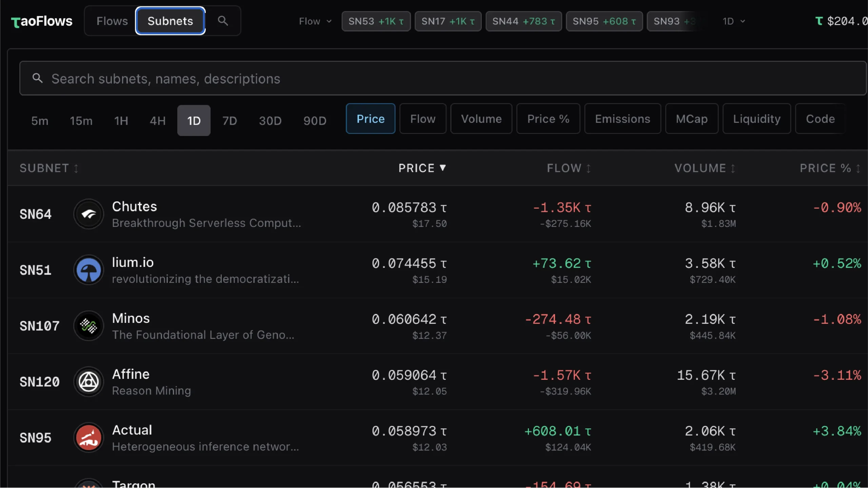Toggle the Flow column filter button
The height and width of the screenshot is (488, 868).
423,119
